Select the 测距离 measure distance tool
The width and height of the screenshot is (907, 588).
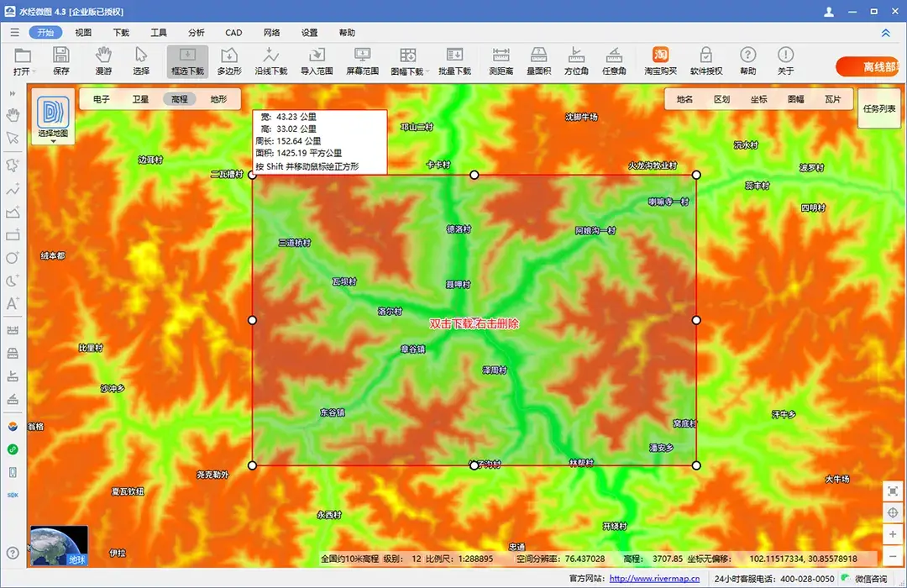pyautogui.click(x=501, y=61)
